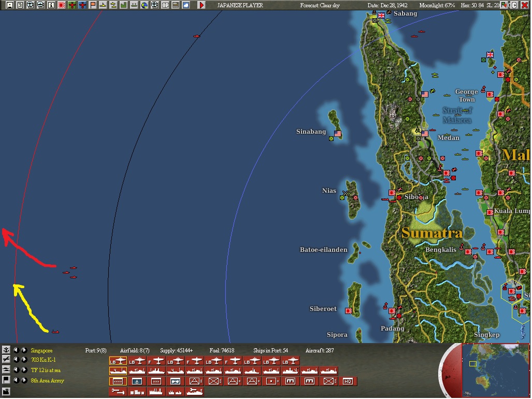Go to previous task force before TF 12

coord(16,370)
